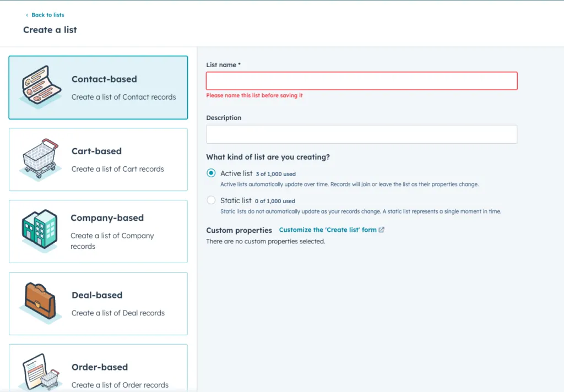Image resolution: width=564 pixels, height=392 pixels.
Task: Select the Deal-based list type card
Action: coord(98,303)
